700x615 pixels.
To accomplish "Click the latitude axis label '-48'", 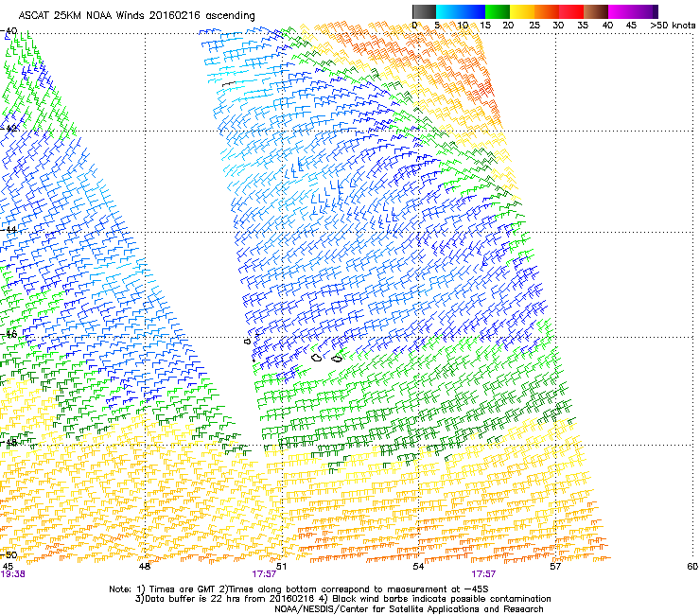I will point(9,443).
